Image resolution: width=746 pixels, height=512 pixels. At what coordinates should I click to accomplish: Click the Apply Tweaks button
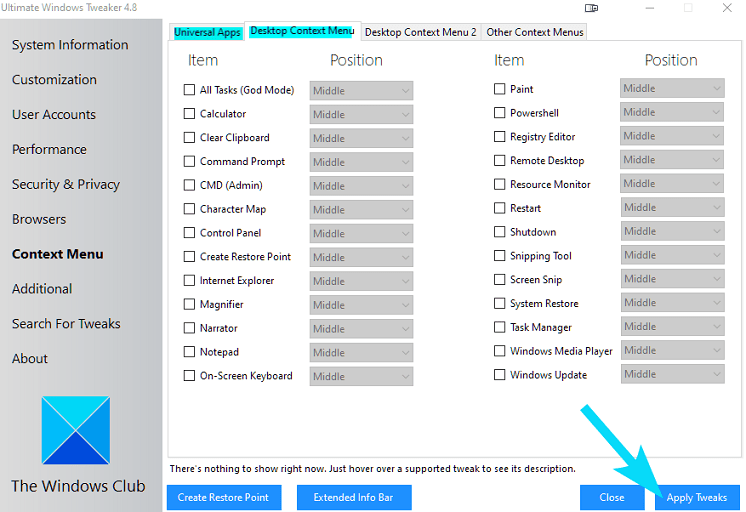point(697,497)
